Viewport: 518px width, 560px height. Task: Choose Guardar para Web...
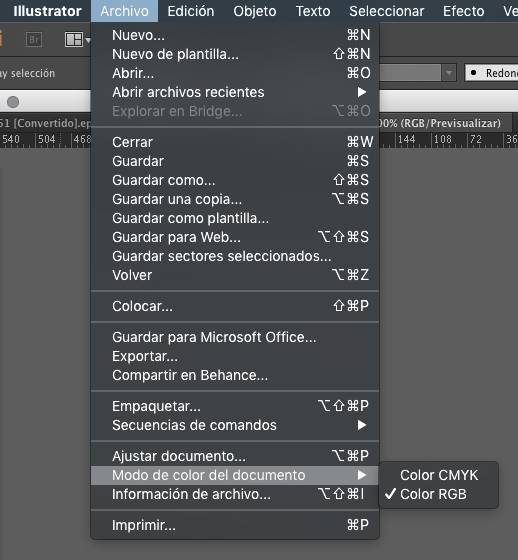[x=235, y=237]
